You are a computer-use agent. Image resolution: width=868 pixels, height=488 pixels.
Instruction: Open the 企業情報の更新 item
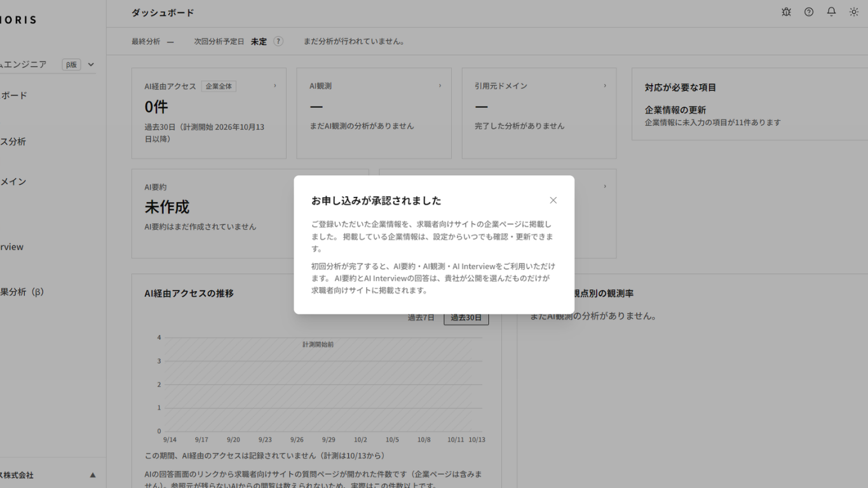pos(675,110)
